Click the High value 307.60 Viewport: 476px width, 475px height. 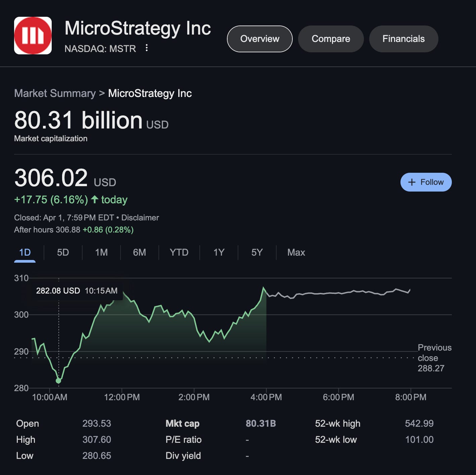97,440
